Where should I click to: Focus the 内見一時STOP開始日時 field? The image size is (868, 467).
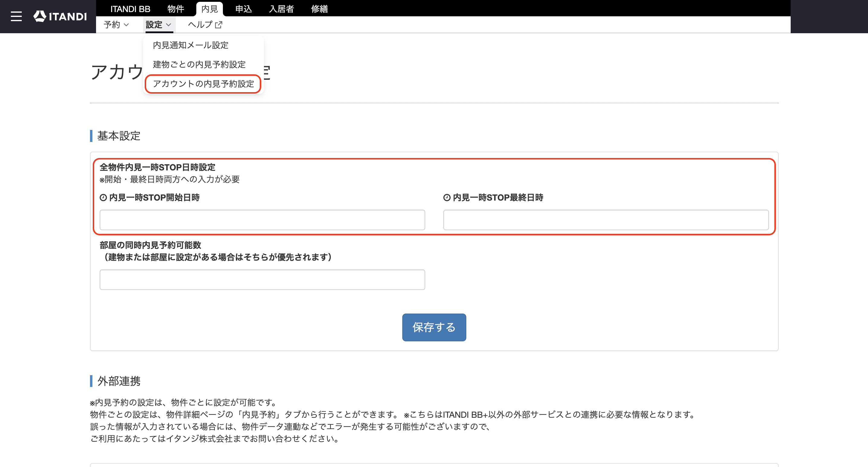pyautogui.click(x=262, y=220)
